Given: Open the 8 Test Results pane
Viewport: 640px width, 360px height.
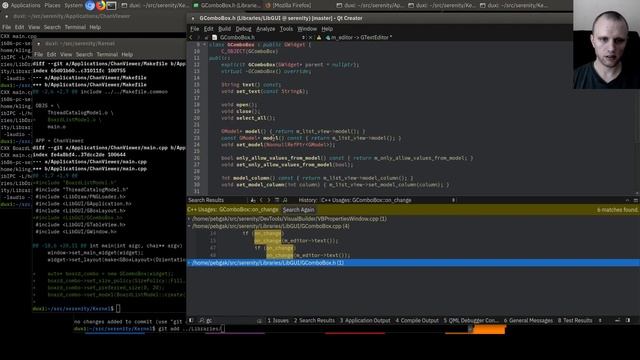Looking at the screenshot, I should pos(575,320).
